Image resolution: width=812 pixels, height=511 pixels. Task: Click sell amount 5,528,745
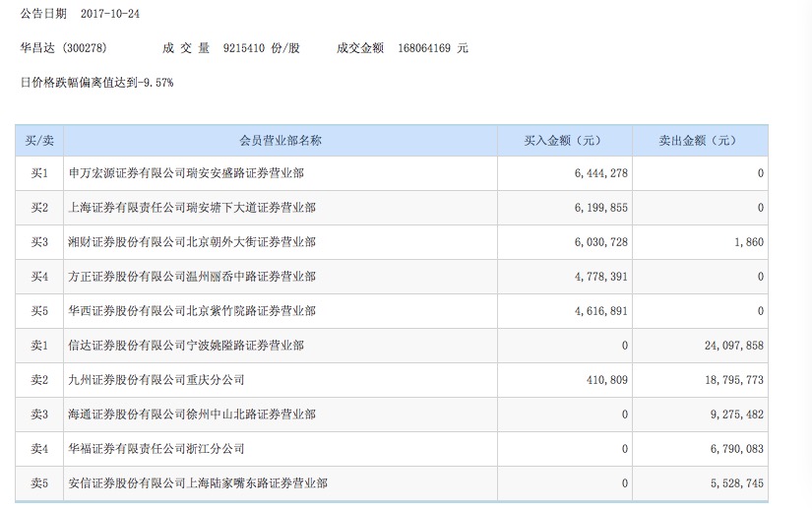pyautogui.click(x=737, y=483)
